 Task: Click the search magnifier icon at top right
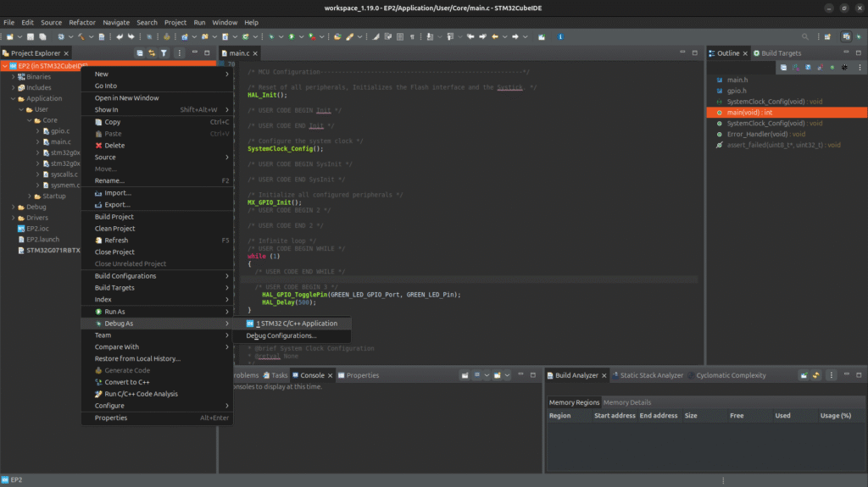click(804, 36)
